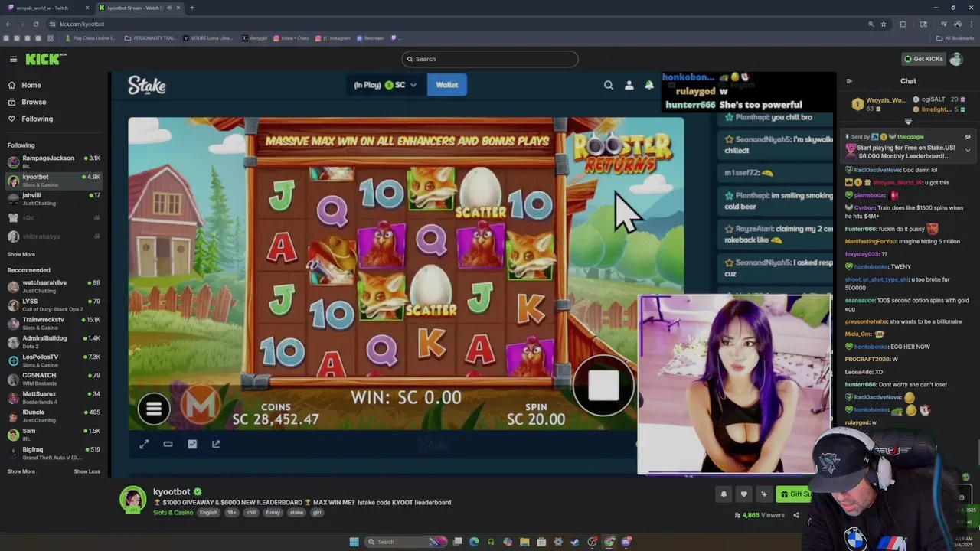
Task: Open the Windows Start menu
Action: tap(354, 542)
